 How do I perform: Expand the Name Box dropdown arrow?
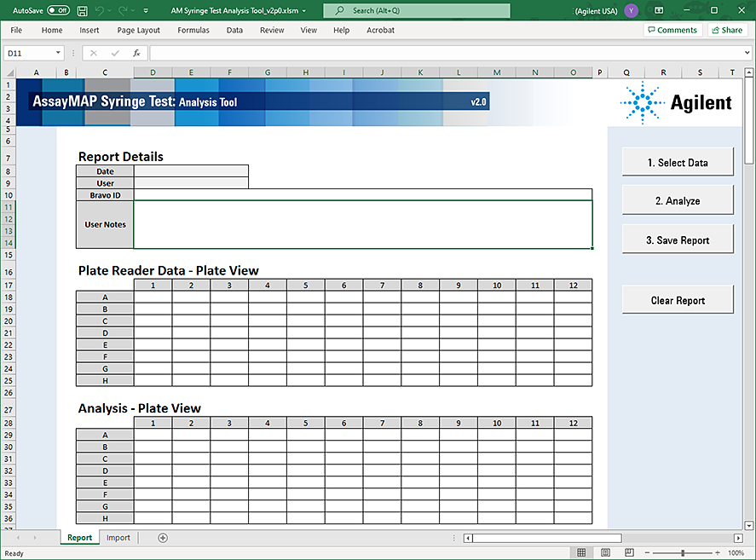pyautogui.click(x=58, y=53)
